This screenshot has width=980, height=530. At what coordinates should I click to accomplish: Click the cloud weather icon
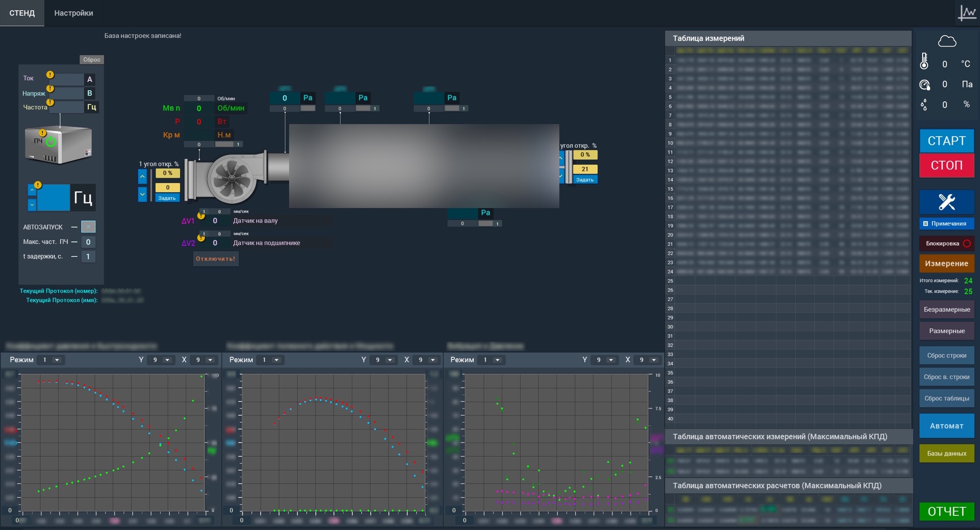pos(947,42)
